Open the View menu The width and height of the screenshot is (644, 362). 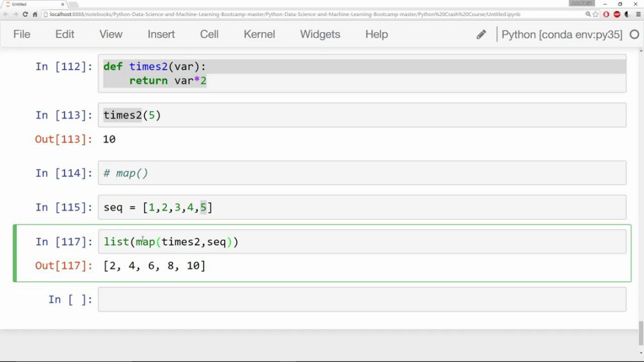click(x=111, y=34)
